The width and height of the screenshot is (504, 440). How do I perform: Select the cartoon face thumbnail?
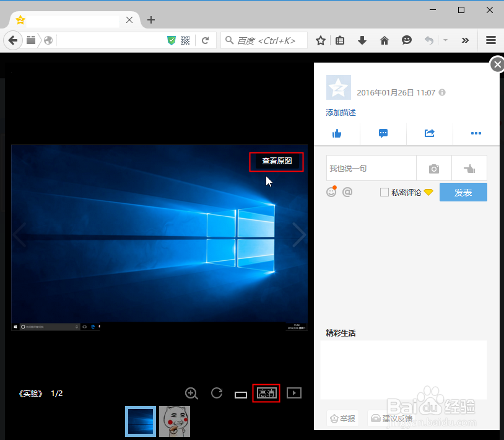click(175, 421)
